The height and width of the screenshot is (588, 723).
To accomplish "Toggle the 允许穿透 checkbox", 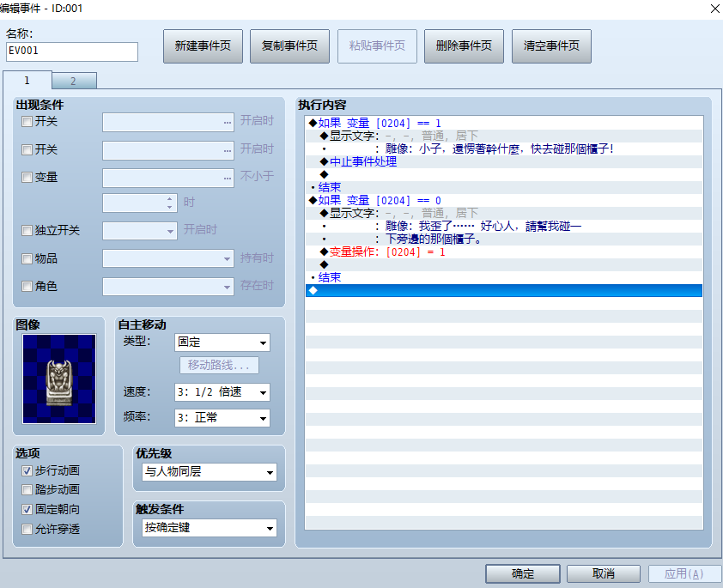I will (27, 529).
